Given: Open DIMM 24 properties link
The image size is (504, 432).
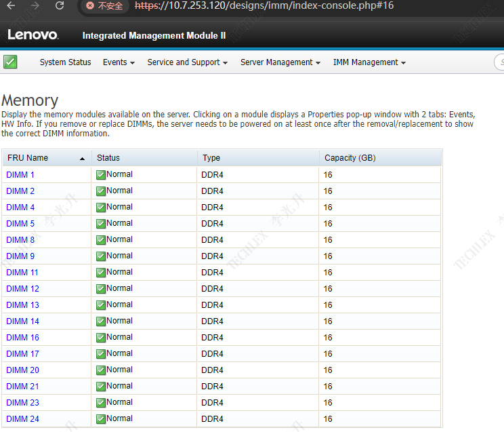Looking at the screenshot, I should 22,419.
